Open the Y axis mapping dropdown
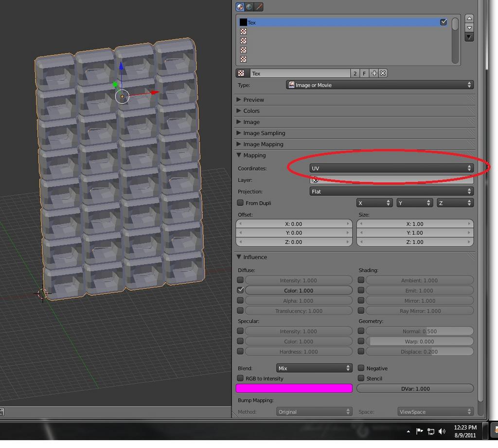 (x=414, y=203)
